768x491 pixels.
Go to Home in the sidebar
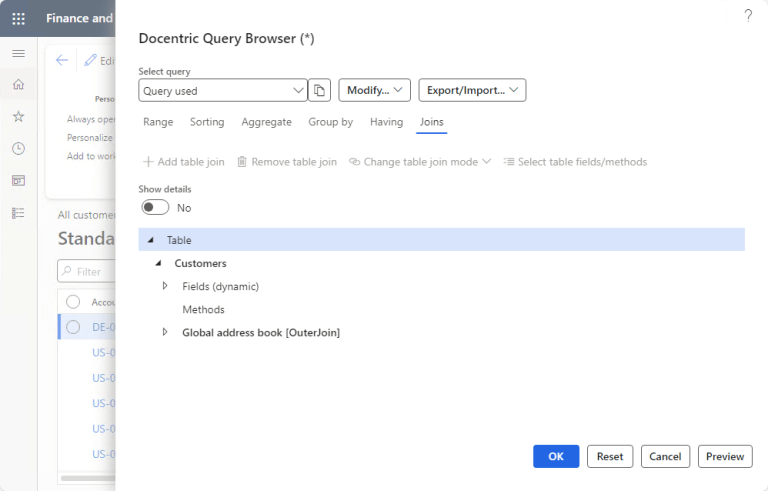tap(18, 84)
